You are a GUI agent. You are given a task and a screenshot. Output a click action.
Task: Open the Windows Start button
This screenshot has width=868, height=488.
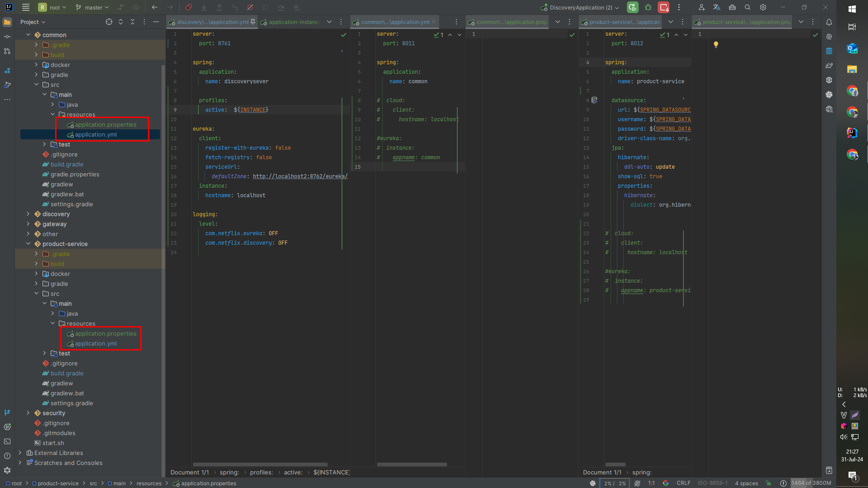[852, 9]
